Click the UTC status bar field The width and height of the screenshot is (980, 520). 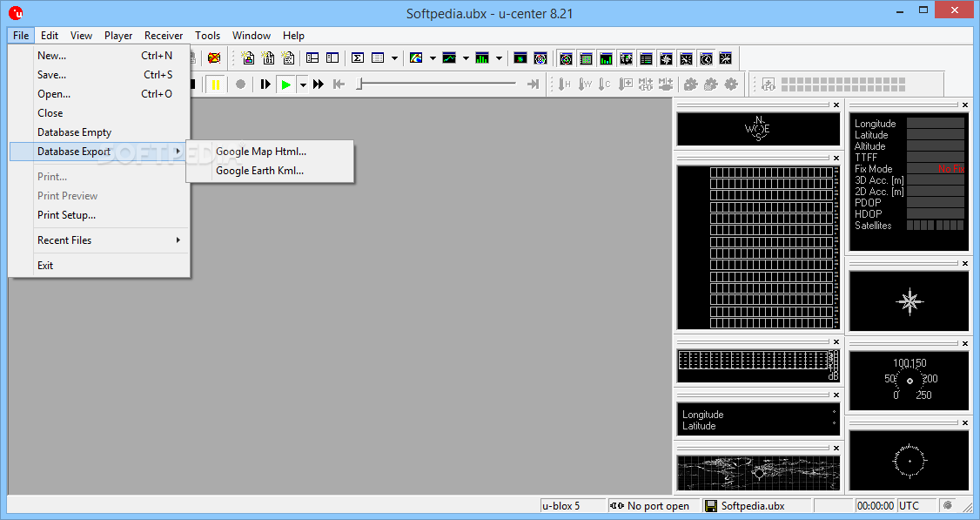click(x=916, y=505)
